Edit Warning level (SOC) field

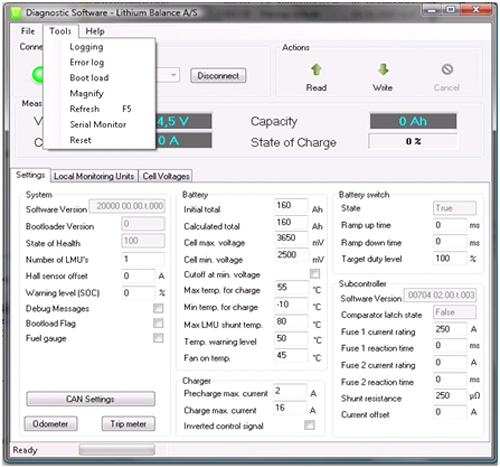tap(138, 293)
